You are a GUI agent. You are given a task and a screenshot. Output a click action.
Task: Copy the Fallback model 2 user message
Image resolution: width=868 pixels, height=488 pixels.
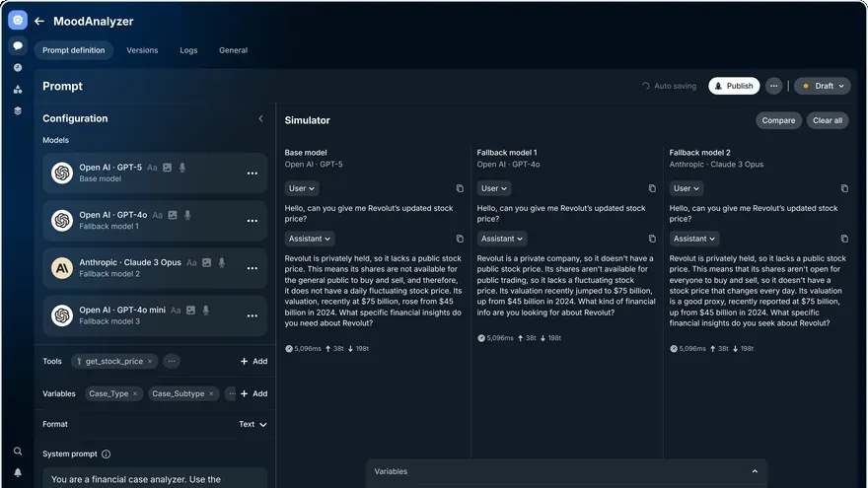click(844, 188)
